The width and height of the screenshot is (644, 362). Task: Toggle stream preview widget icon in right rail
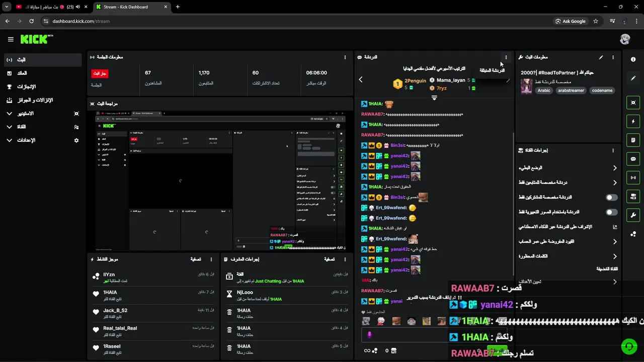pos(633,103)
